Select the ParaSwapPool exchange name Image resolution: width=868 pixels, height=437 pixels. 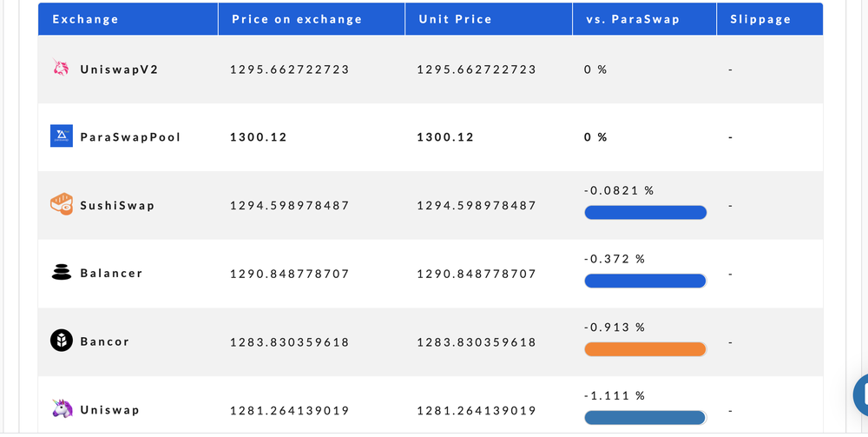130,136
